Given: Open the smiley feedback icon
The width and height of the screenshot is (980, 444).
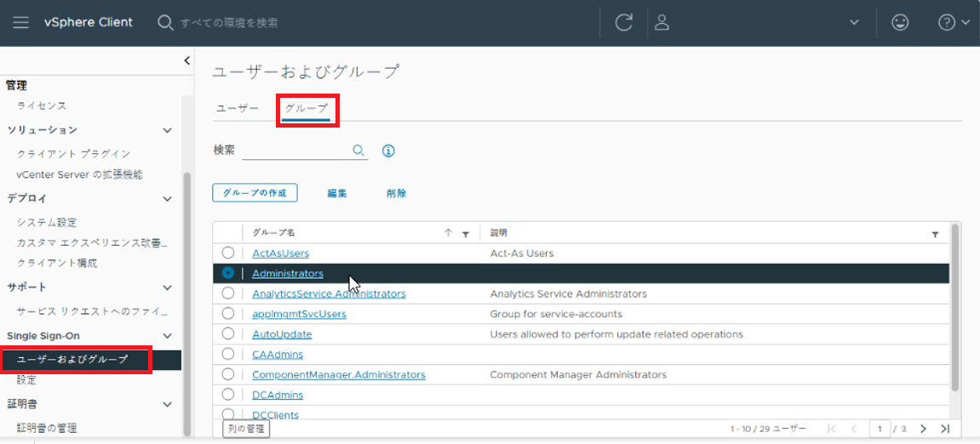Looking at the screenshot, I should 900,23.
